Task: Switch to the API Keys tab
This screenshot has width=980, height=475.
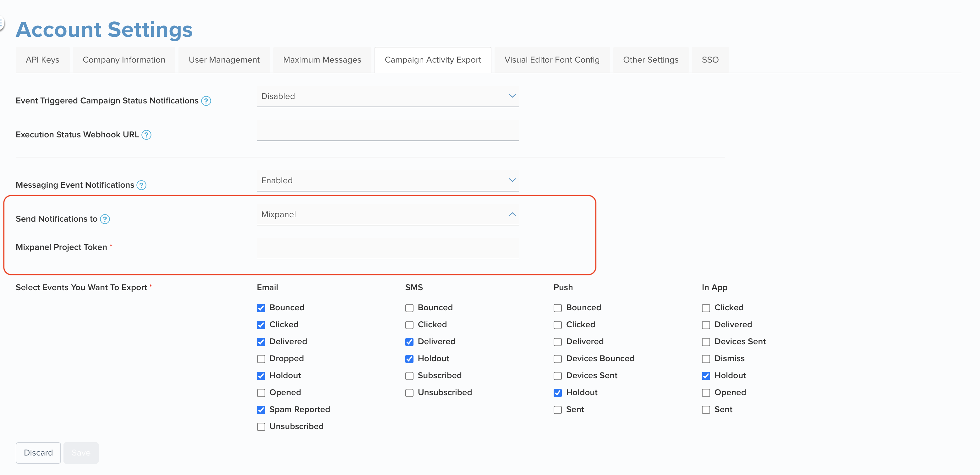Action: (42, 60)
